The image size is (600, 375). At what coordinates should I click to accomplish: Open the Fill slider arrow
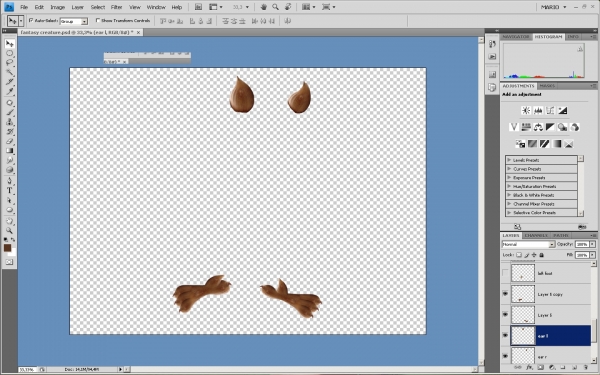click(593, 255)
